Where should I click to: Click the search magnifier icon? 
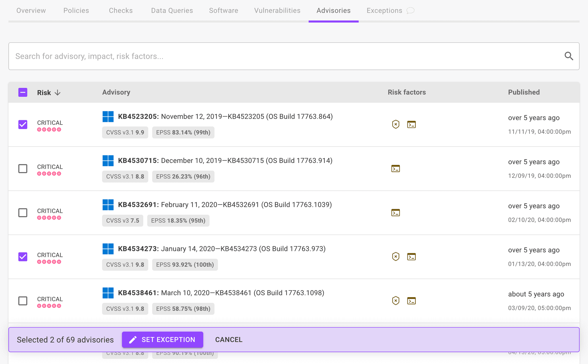click(x=569, y=56)
